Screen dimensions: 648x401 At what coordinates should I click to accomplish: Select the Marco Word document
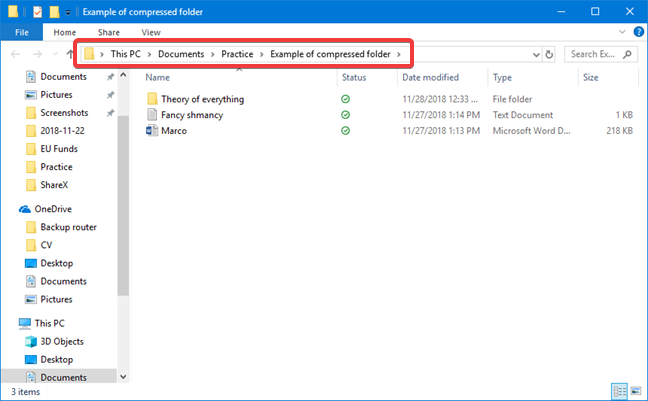point(174,131)
